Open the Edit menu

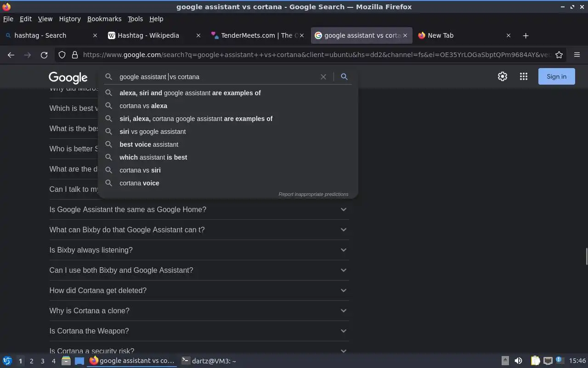click(x=26, y=19)
